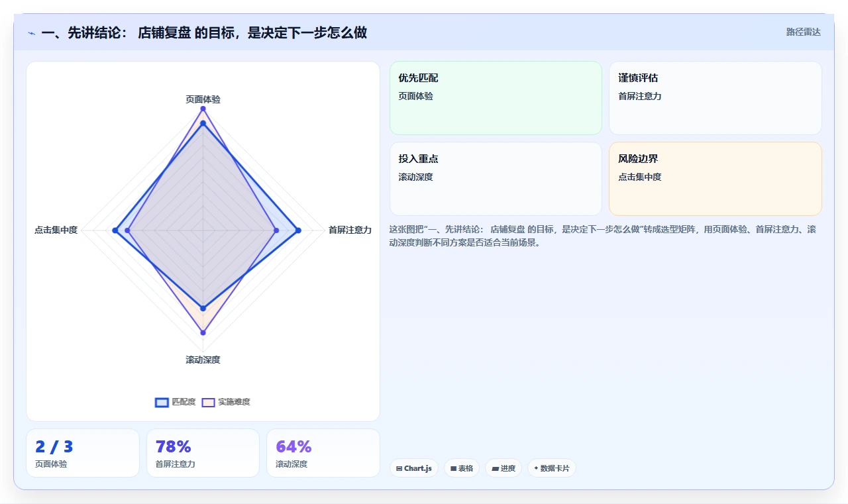Toggle the 匹配度 legend swatch
848x504 pixels.
162,402
